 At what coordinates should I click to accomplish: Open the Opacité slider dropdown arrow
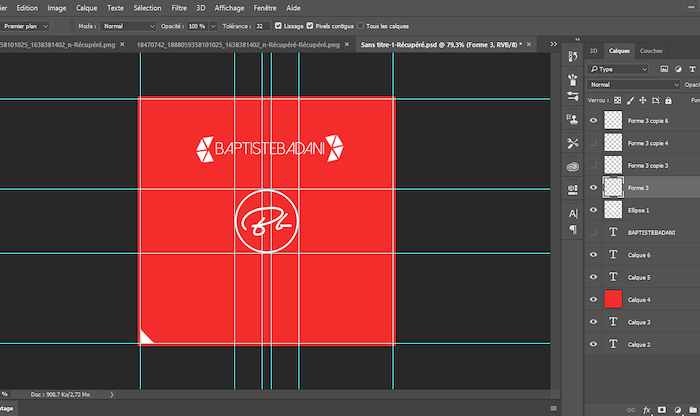tap(213, 26)
